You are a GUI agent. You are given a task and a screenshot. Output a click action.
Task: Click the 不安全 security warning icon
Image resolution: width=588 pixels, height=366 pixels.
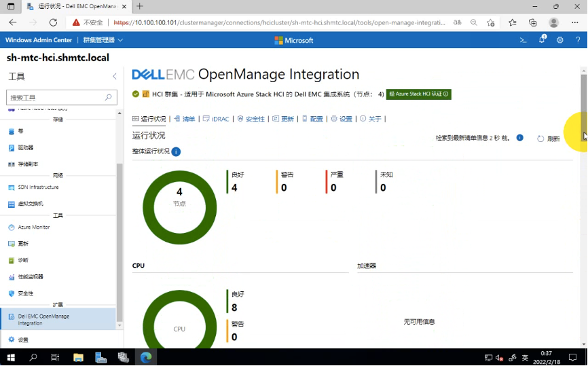tap(76, 22)
